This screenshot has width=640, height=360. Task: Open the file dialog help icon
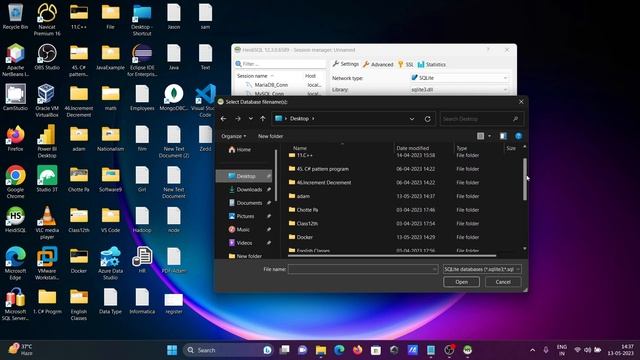pos(518,136)
